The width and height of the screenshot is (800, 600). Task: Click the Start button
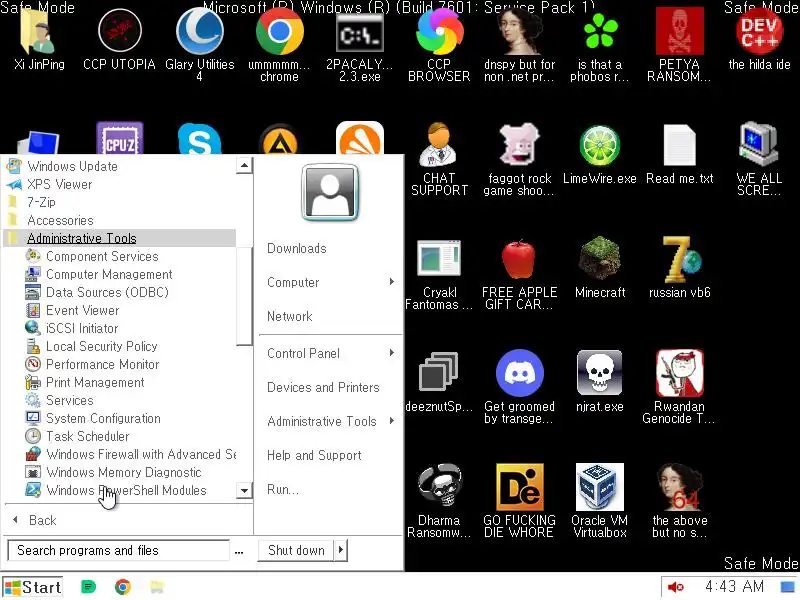click(33, 587)
